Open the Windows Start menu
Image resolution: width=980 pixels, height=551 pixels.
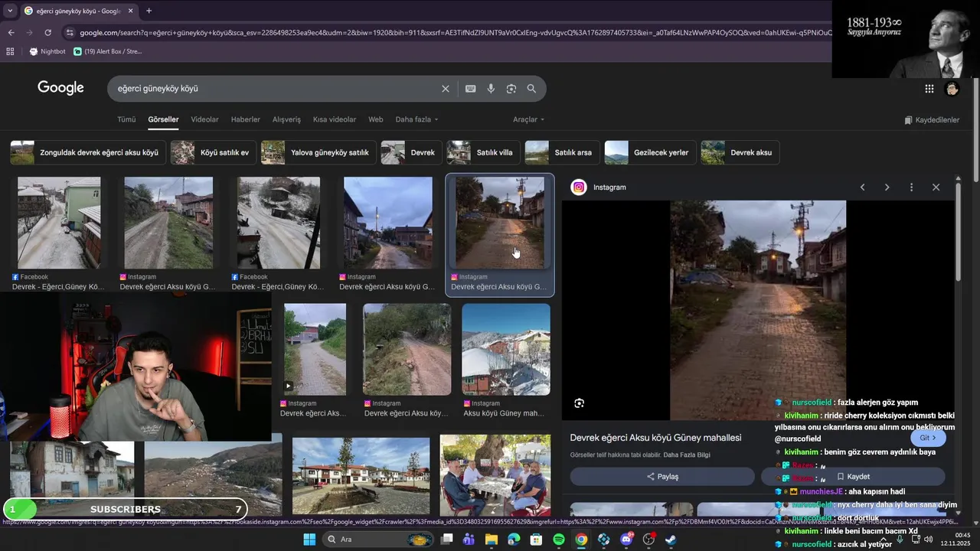coord(309,540)
